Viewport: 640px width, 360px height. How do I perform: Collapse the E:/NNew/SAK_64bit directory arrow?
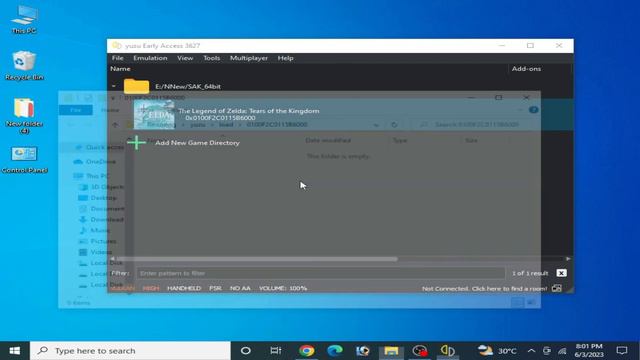pyautogui.click(x=113, y=86)
